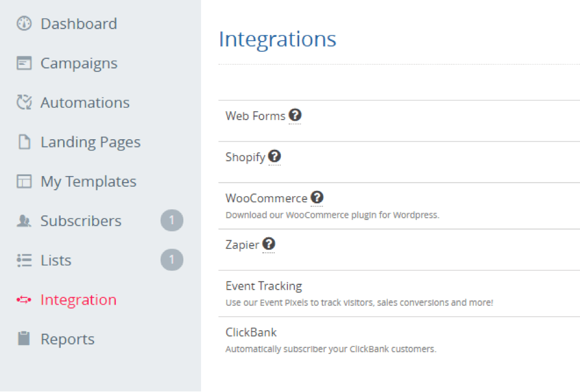Go to Campaigns in the sidebar

(79, 63)
